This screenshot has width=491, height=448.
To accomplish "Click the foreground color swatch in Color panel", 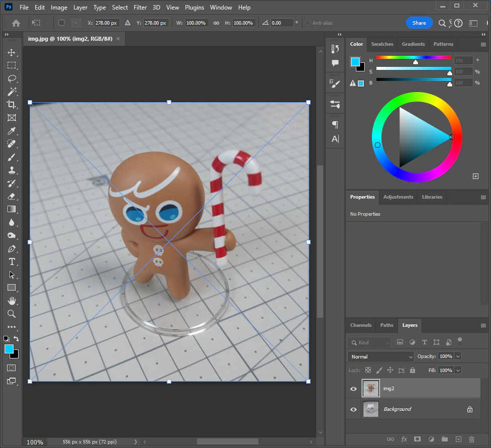I will point(355,62).
